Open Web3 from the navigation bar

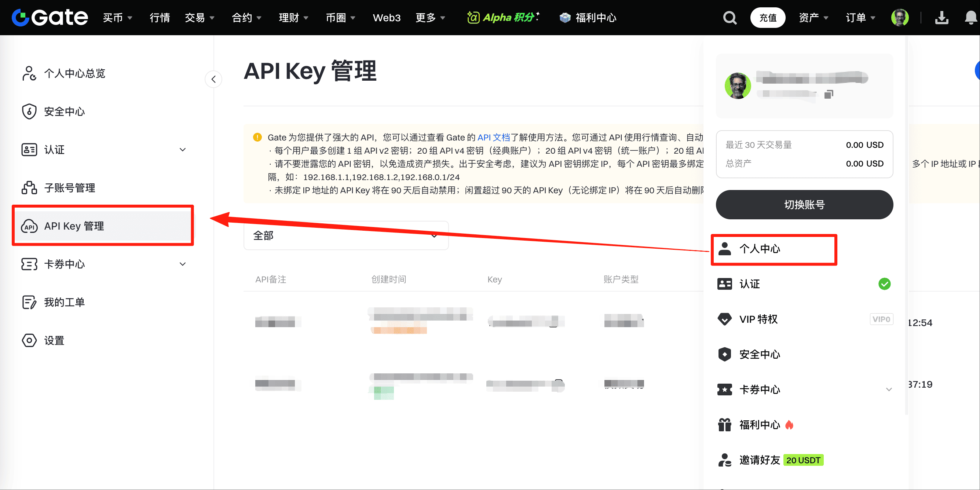click(x=387, y=18)
